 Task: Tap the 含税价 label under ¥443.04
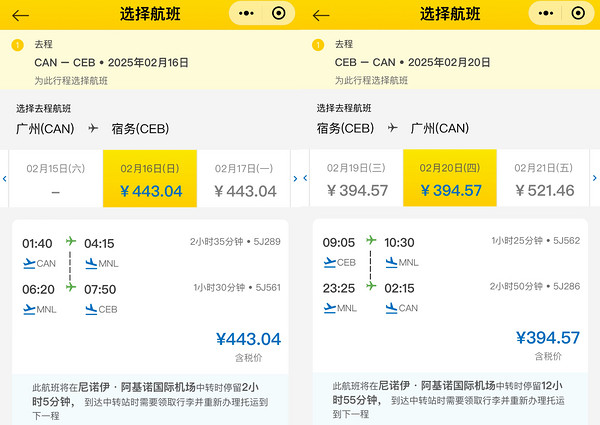point(248,358)
